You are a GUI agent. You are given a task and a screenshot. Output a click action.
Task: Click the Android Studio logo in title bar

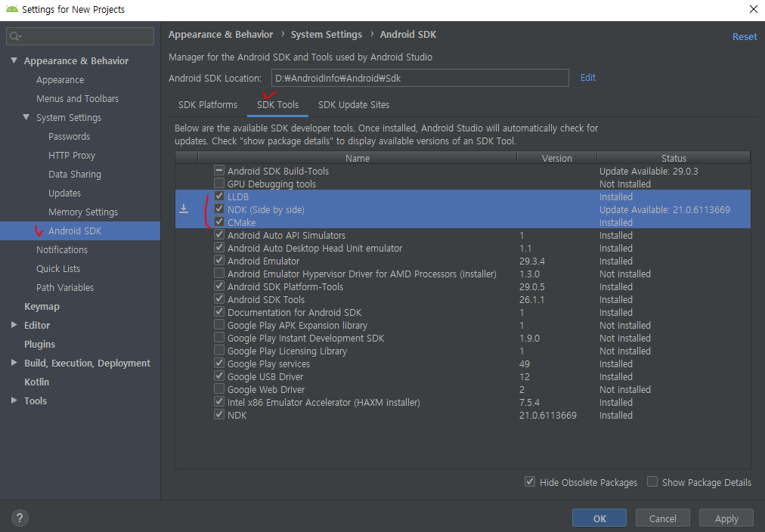[11, 9]
